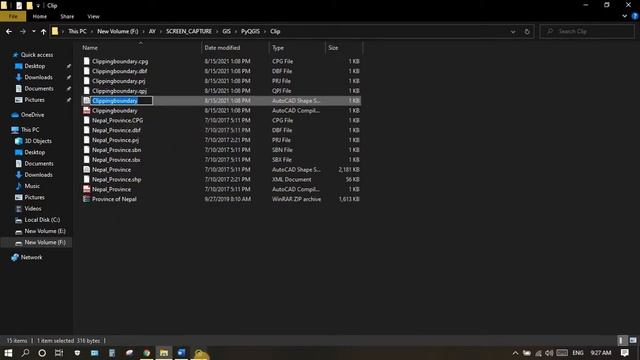Select the Nepal_Province.prj file
The width and height of the screenshot is (640, 360).
116,140
